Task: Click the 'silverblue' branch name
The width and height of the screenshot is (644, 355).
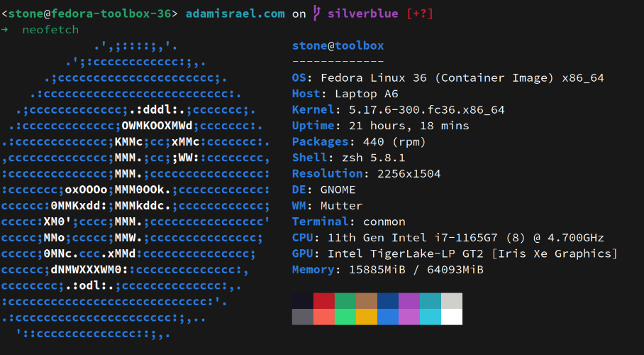Action: (x=362, y=13)
